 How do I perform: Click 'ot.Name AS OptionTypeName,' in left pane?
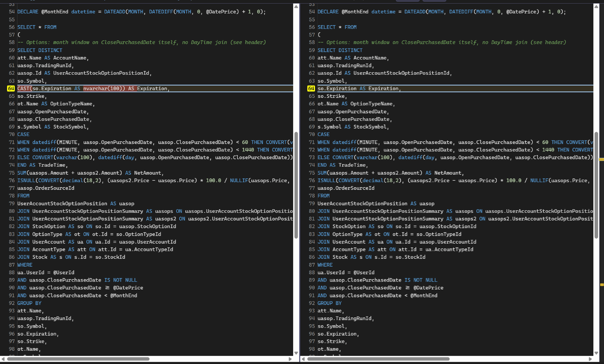(x=56, y=104)
